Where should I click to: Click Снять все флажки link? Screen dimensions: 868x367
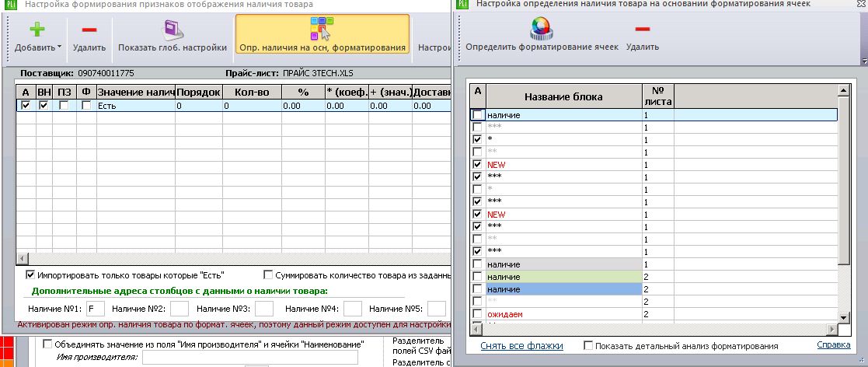(x=521, y=346)
